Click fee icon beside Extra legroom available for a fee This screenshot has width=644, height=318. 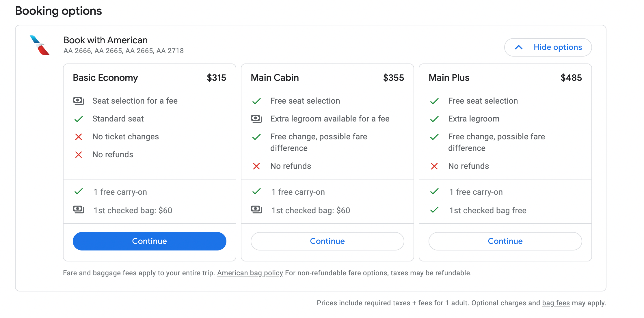[x=256, y=119]
